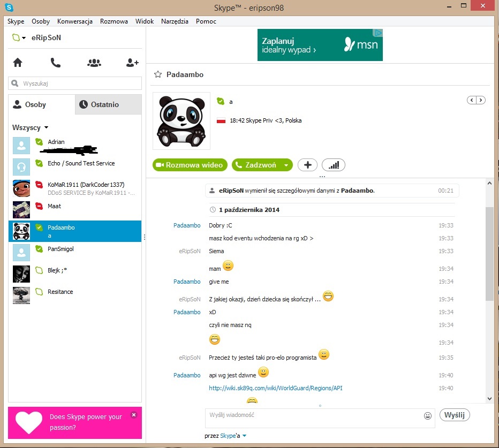499x448 pixels.
Task: Open the Osoby menu
Action: [41, 21]
